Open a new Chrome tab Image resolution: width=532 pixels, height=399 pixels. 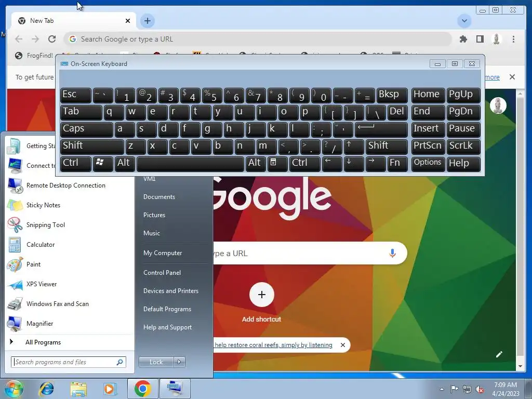click(x=147, y=21)
